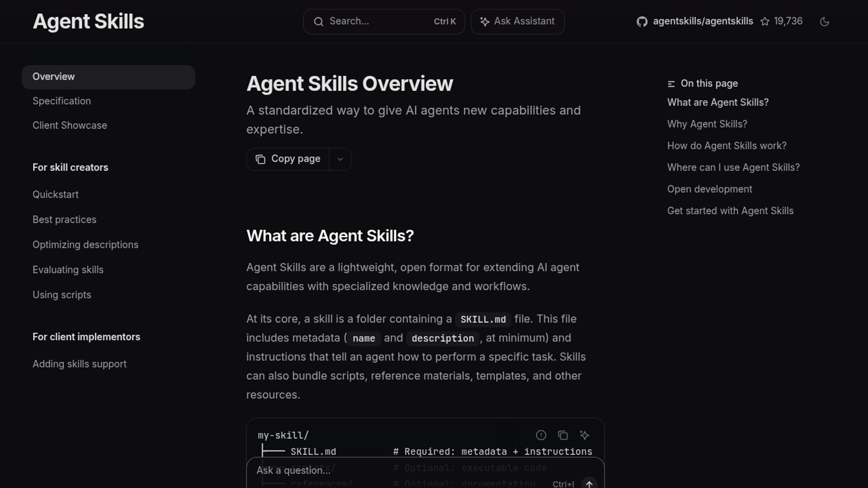Open Quickstart page

pos(56,195)
